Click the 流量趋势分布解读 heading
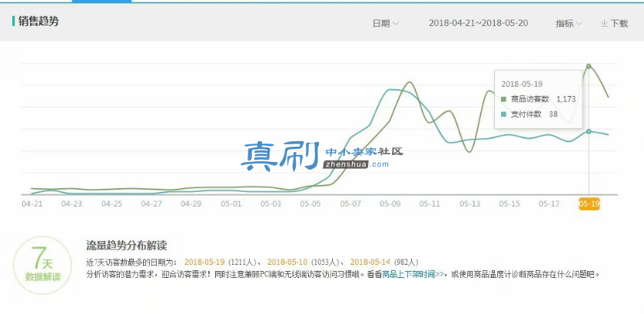This screenshot has height=314, width=644. click(127, 246)
